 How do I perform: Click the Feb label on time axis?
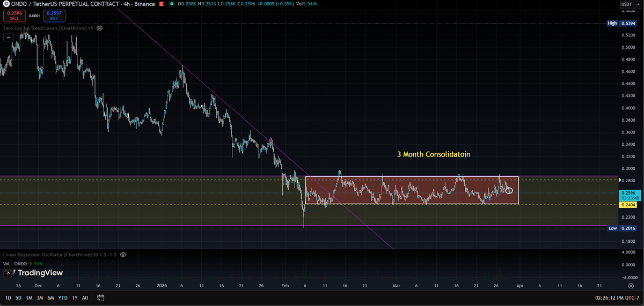click(x=285, y=287)
